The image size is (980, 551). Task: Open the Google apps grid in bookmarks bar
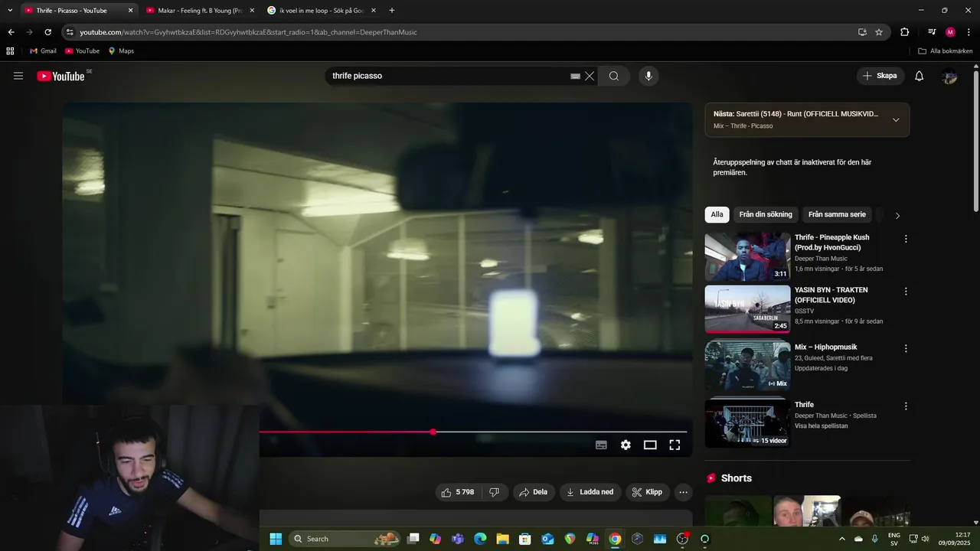(x=10, y=51)
